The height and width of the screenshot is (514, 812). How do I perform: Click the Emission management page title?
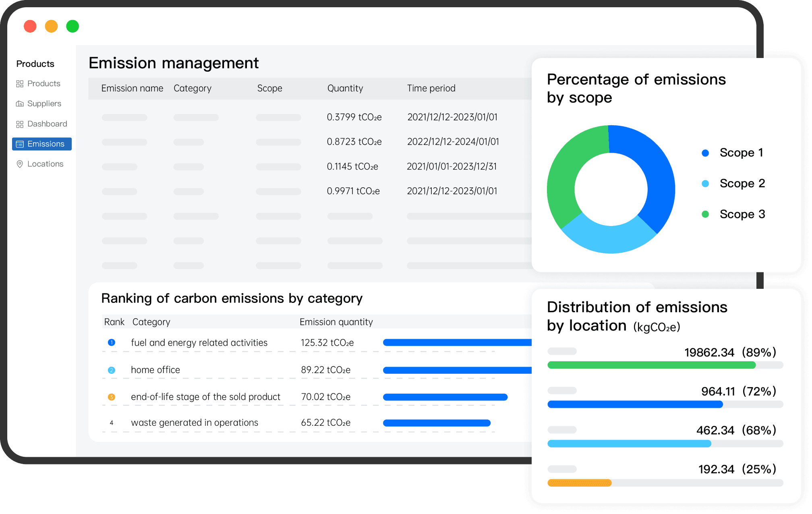coord(174,63)
